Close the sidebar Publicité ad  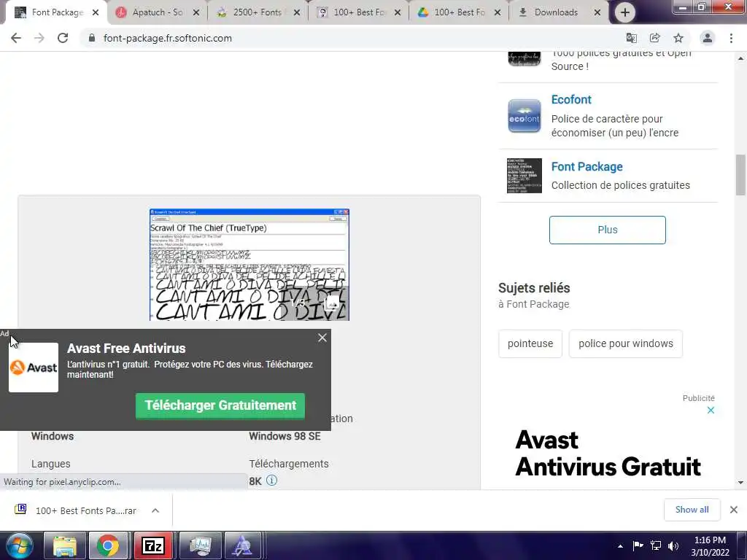click(711, 410)
